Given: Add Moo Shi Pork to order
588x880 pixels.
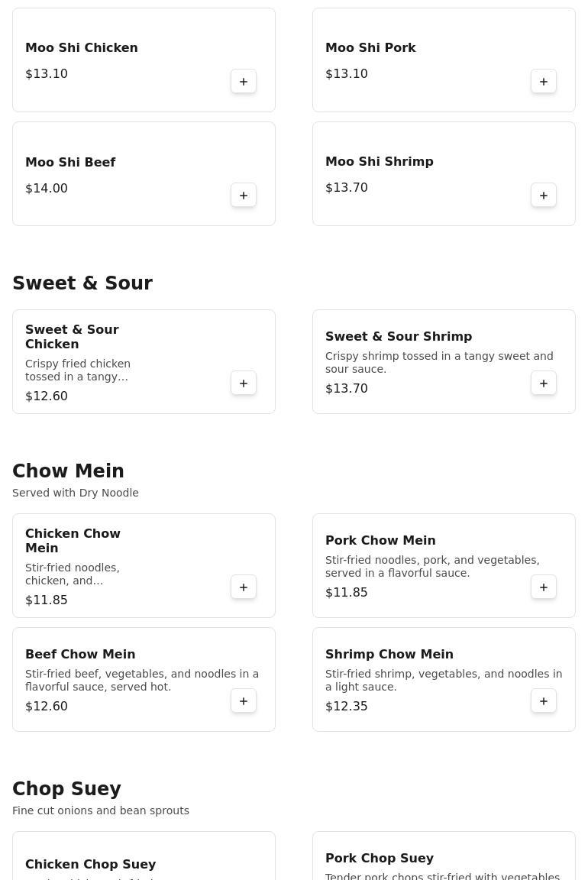Looking at the screenshot, I should pos(544,82).
